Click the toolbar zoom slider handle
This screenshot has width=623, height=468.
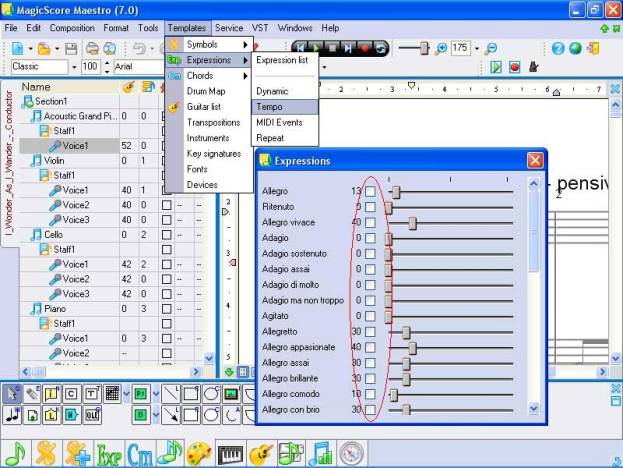[x=425, y=48]
